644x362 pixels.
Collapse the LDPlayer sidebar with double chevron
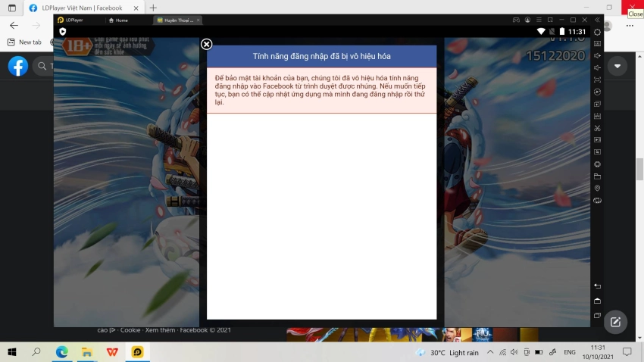click(x=597, y=20)
